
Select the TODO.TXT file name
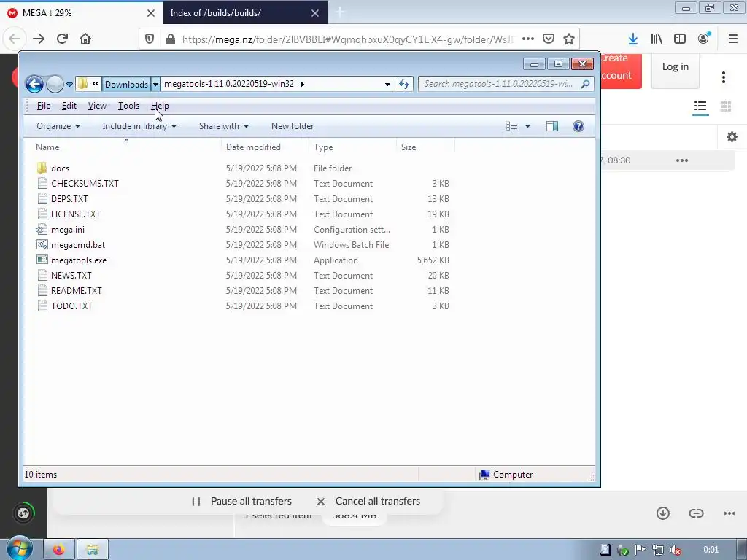(72, 306)
